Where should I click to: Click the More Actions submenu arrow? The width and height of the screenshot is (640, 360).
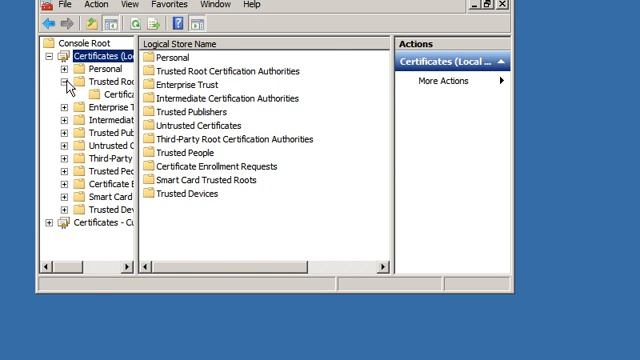[502, 80]
